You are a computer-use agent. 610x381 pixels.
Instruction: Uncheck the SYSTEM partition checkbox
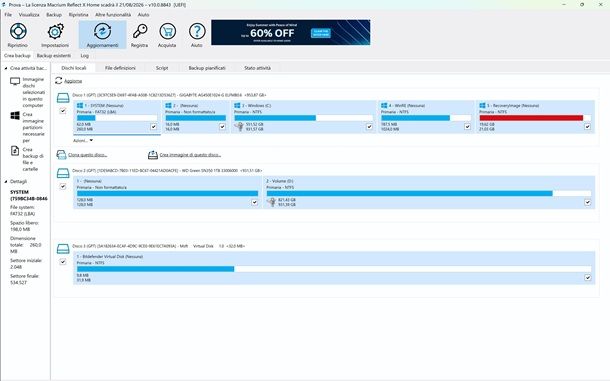coord(153,126)
